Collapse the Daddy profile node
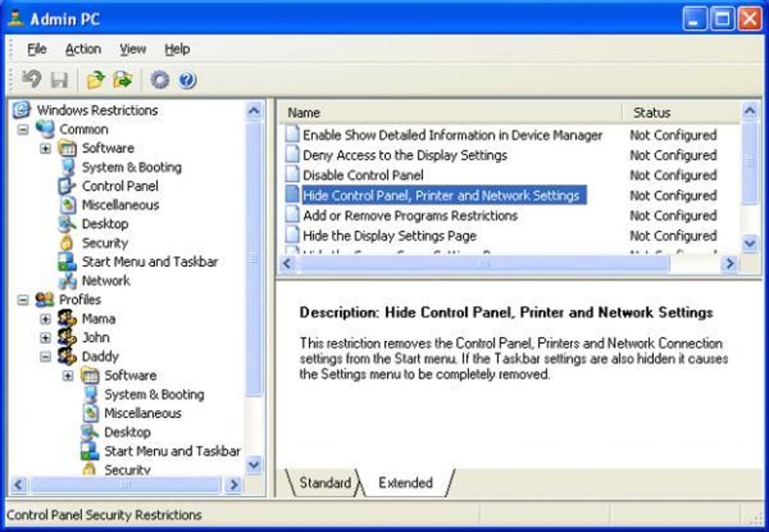 (45, 356)
